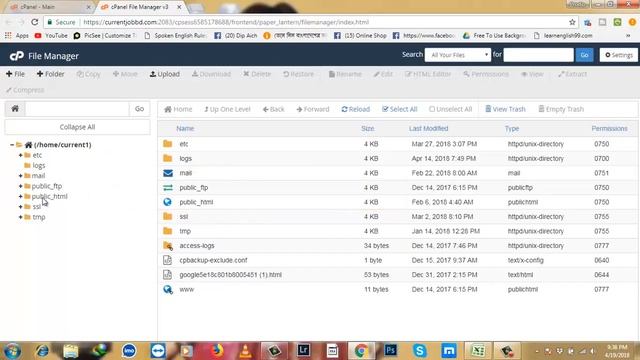This screenshot has height=360, width=640.
Task: Select the cpbackup-exclude.conf file name
Action: tap(213, 260)
